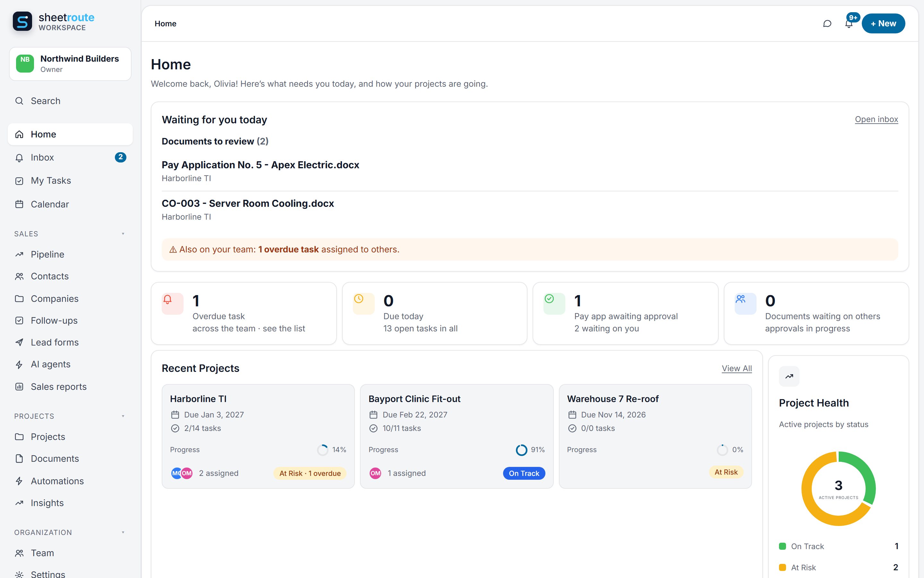This screenshot has width=924, height=578.
Task: Click the Companies folder icon
Action: tap(19, 299)
